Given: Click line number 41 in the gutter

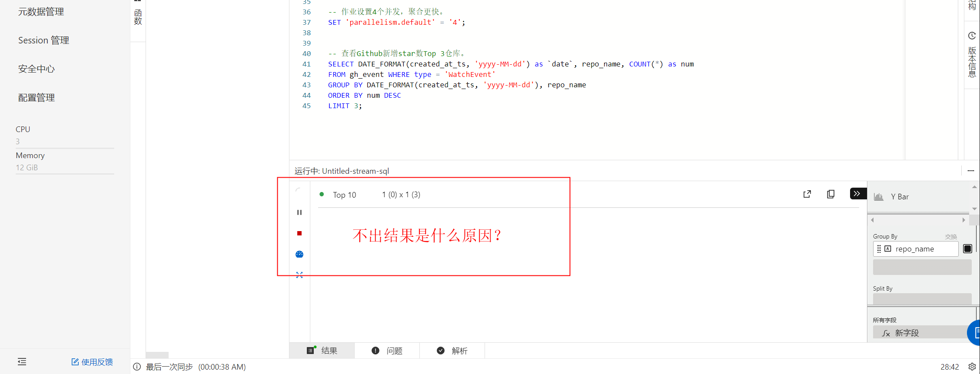Looking at the screenshot, I should [x=306, y=64].
